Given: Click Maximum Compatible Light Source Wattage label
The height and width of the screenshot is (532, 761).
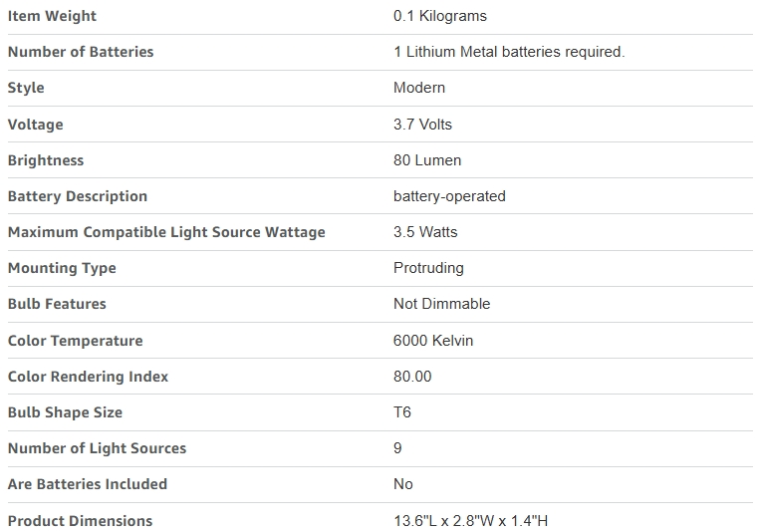Looking at the screenshot, I should click(166, 232).
